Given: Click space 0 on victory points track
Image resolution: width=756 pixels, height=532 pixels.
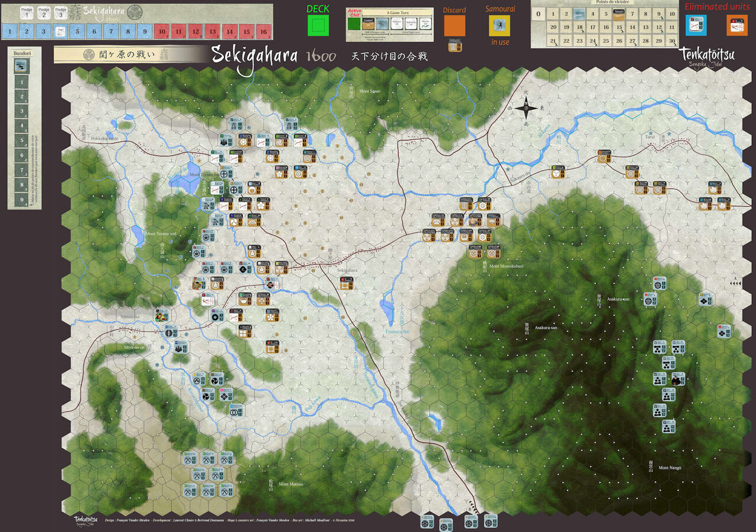Looking at the screenshot, I should tap(538, 14).
